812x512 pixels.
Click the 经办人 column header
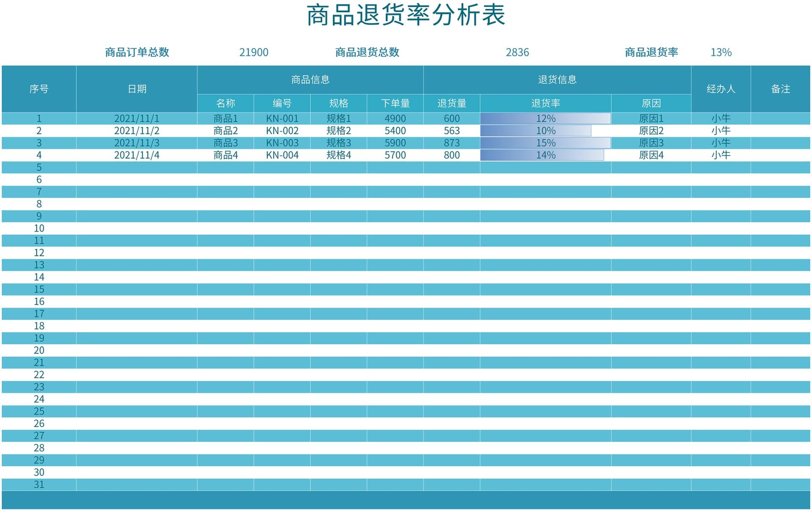pyautogui.click(x=721, y=89)
